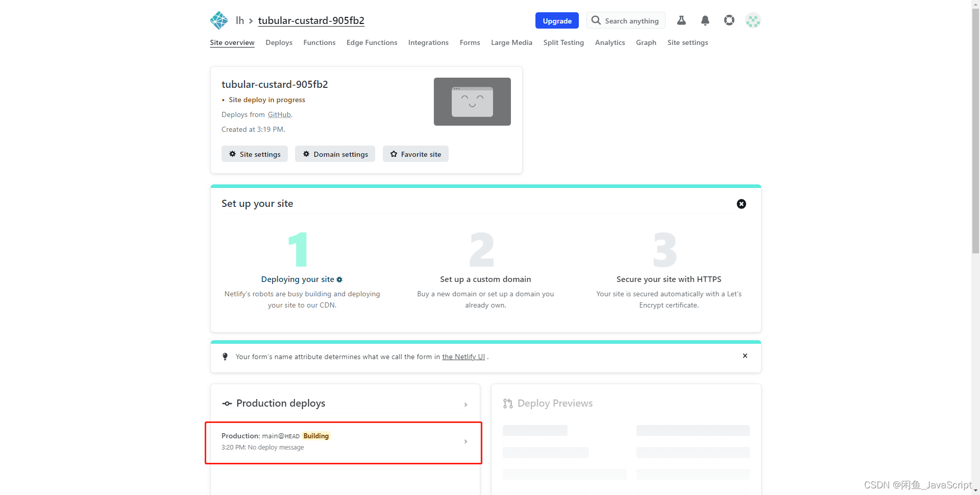Viewport: 980px width, 495px height.
Task: Click the Favorite site button
Action: [415, 154]
